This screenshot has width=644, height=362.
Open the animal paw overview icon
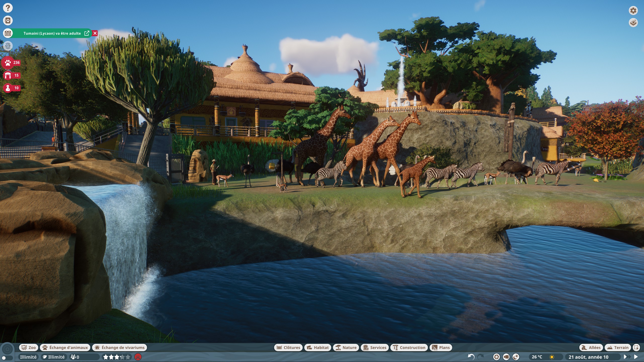(x=8, y=20)
